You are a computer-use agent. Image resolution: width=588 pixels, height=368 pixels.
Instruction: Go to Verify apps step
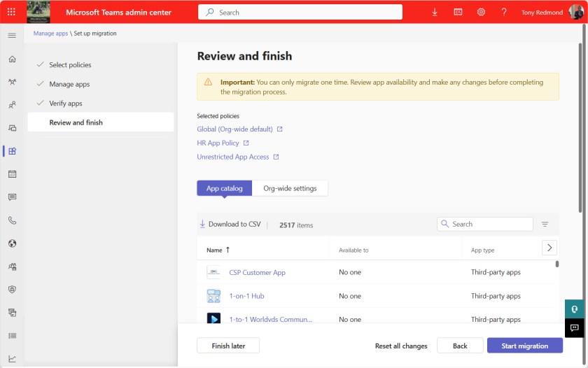(66, 104)
